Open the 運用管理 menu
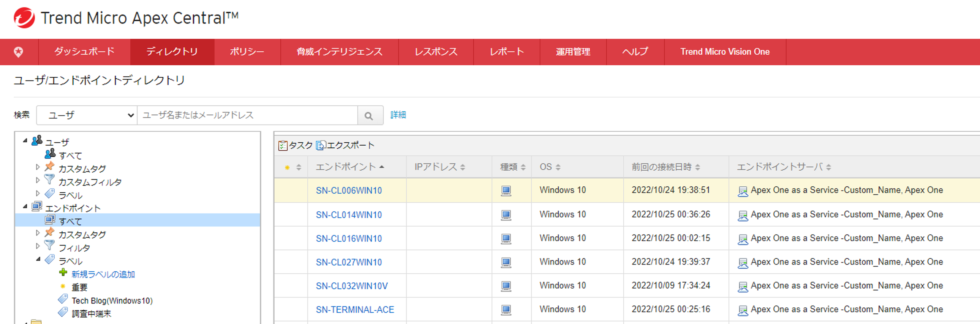 pos(573,52)
